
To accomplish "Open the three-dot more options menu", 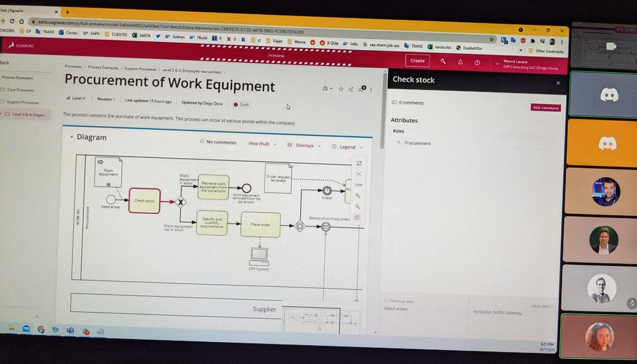I will pos(371,89).
